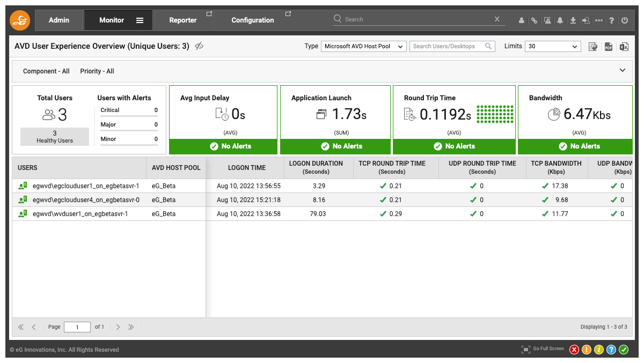The width and height of the screenshot is (644, 363).
Task: Click No Alerts bar under Avg Input Delay
Action: (x=223, y=146)
